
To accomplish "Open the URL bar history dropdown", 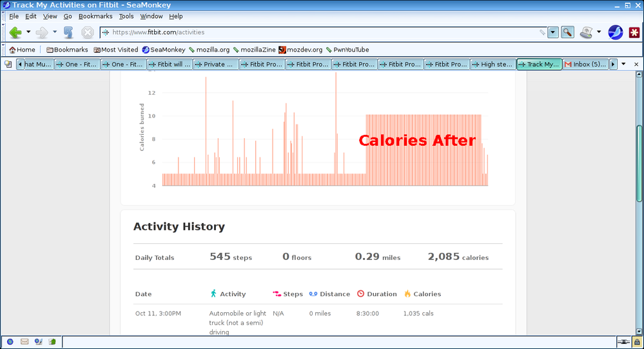I will coord(553,32).
